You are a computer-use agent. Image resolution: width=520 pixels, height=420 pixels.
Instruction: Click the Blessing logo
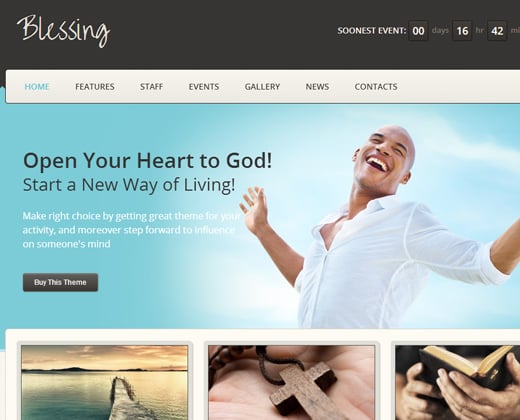click(x=64, y=31)
